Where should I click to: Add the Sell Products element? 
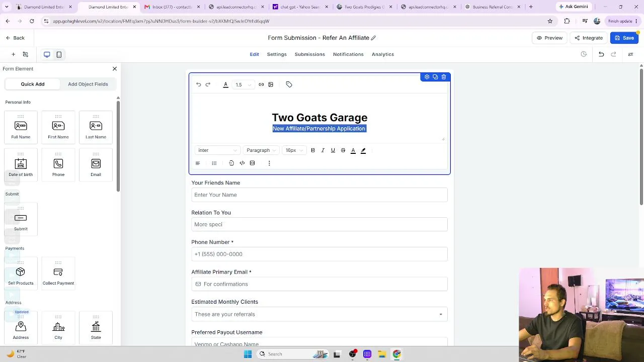pos(21,274)
